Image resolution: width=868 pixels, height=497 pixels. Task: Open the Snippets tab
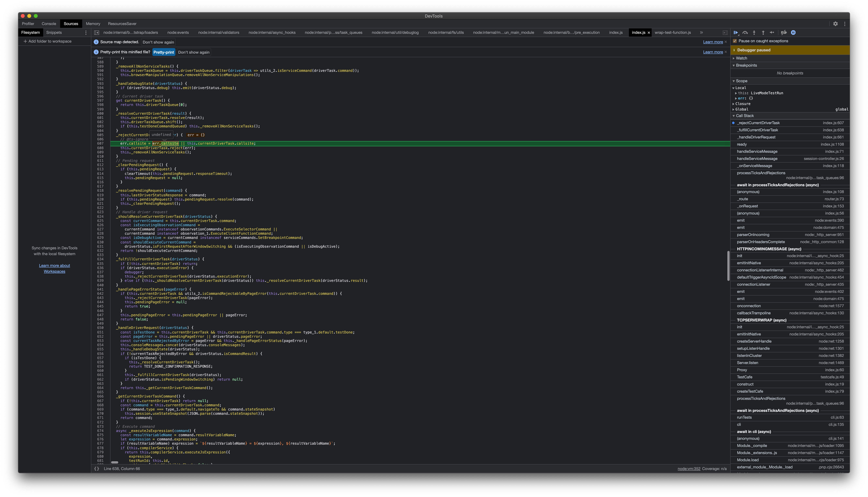[54, 33]
